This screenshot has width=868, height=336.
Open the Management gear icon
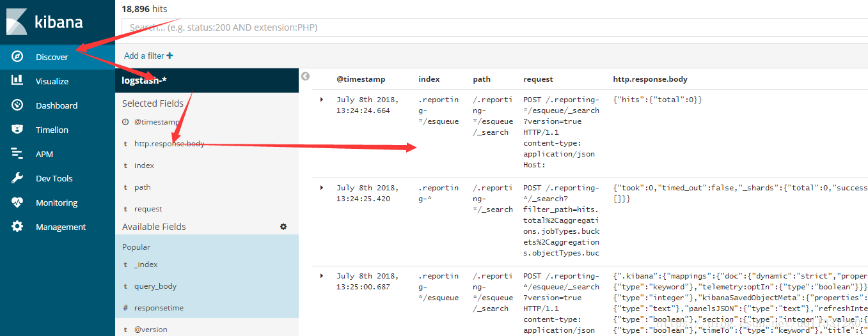coord(17,227)
